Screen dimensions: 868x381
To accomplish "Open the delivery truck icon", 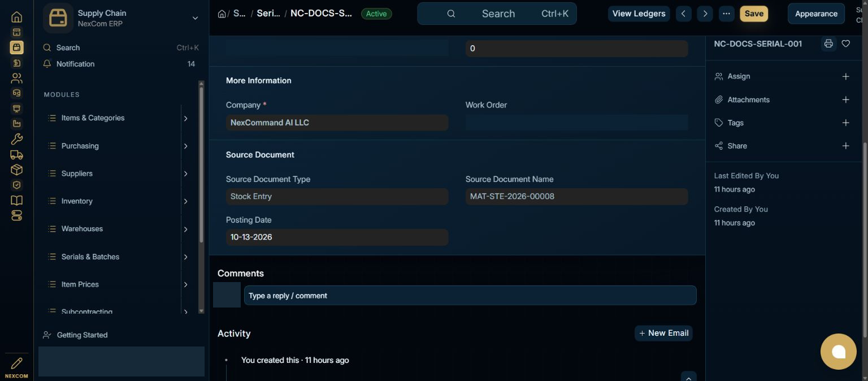I will tap(16, 154).
